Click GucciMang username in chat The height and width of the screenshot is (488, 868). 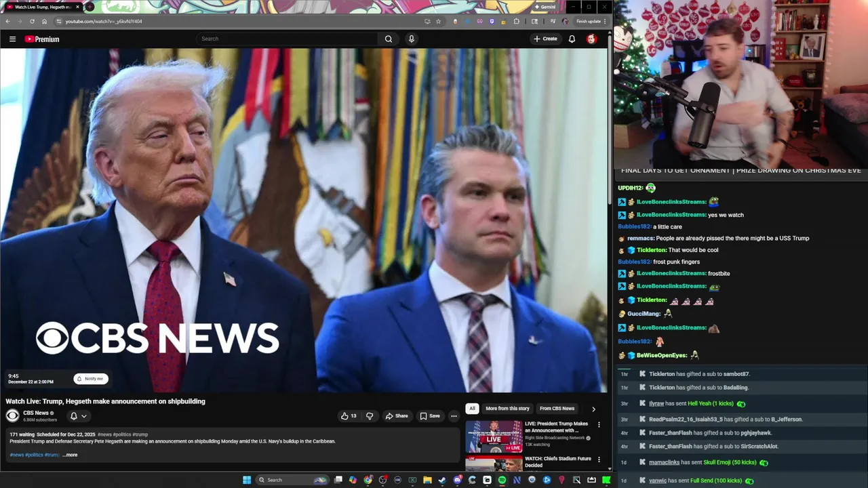(x=644, y=314)
